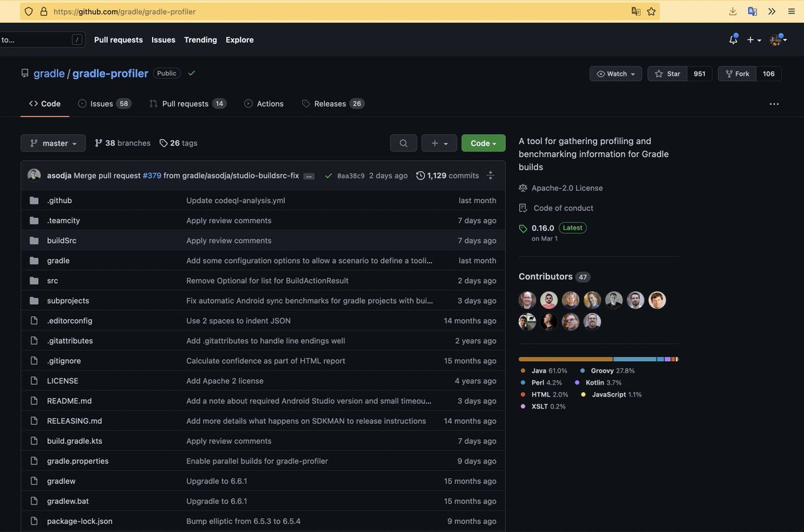
Task: View the 38 branches
Action: tap(123, 143)
